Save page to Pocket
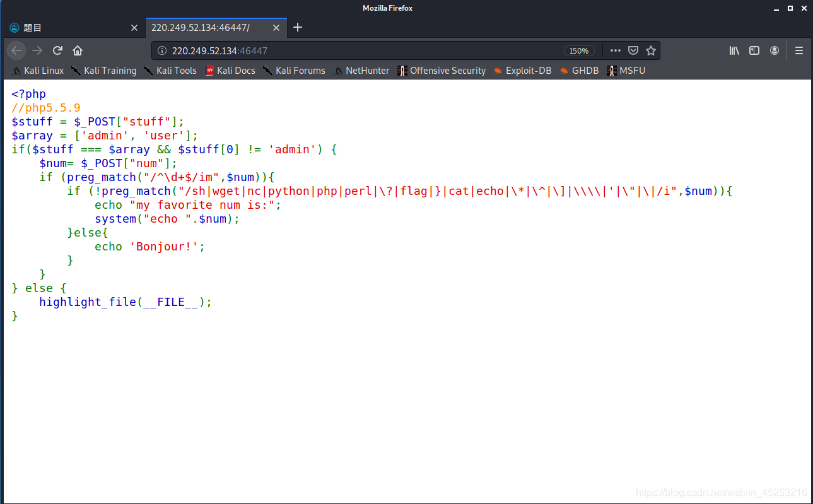Viewport: 813px width, 504px height. (x=633, y=50)
